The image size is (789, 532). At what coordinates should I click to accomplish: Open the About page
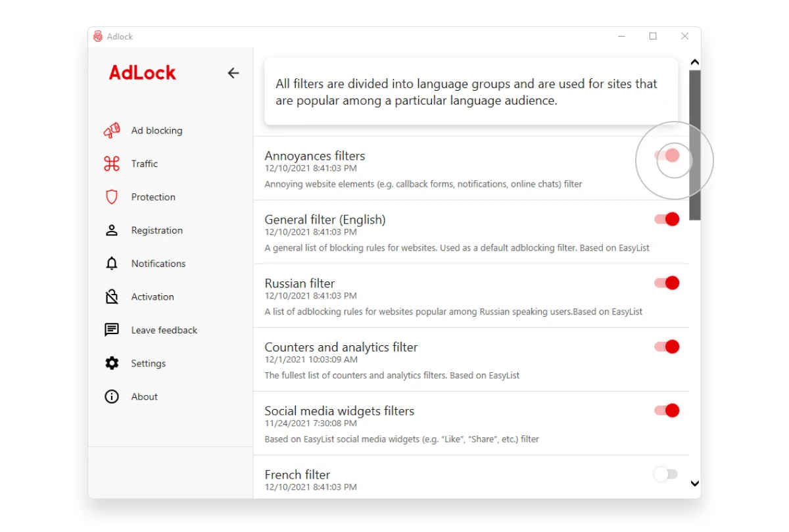pyautogui.click(x=144, y=397)
